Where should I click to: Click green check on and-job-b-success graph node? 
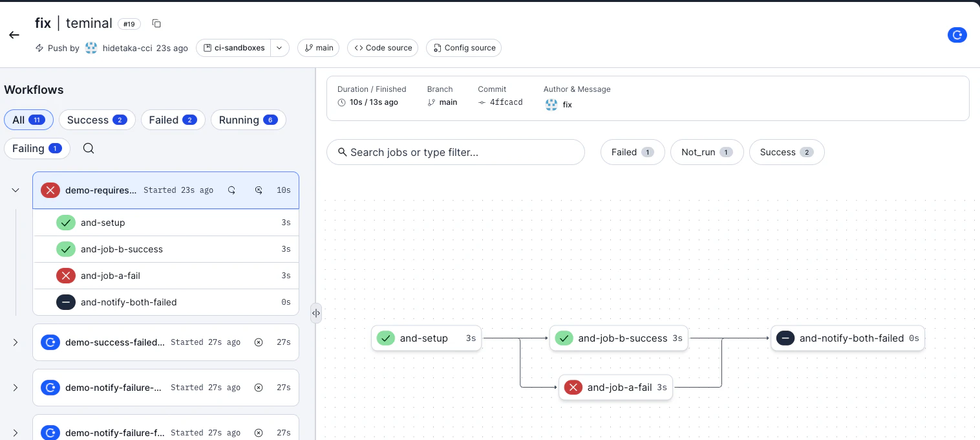[x=564, y=338]
